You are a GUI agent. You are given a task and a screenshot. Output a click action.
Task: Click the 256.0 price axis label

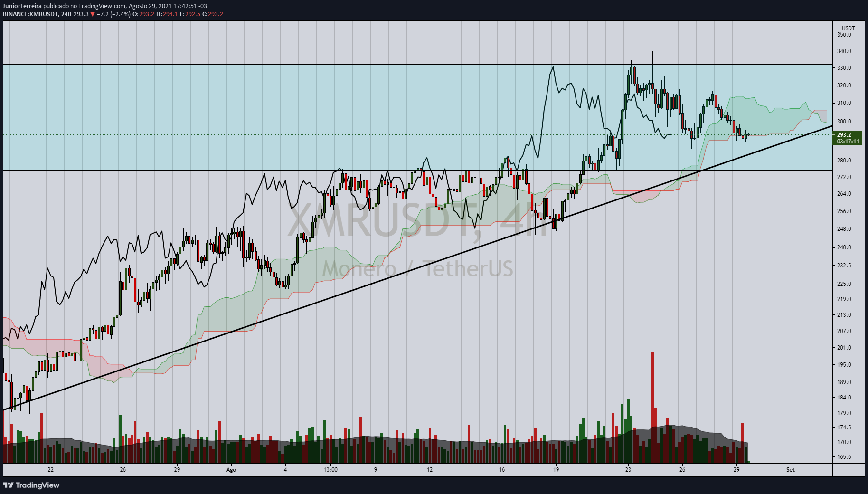(844, 211)
